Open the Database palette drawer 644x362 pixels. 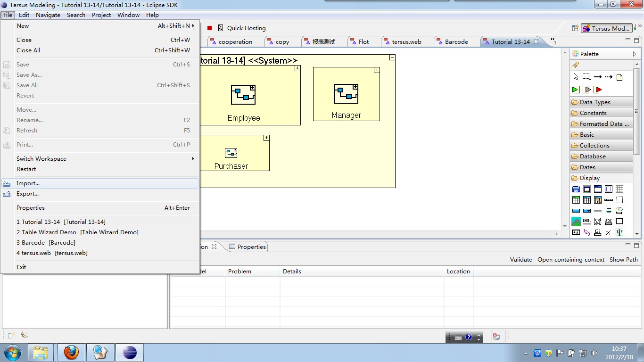[x=593, y=156]
